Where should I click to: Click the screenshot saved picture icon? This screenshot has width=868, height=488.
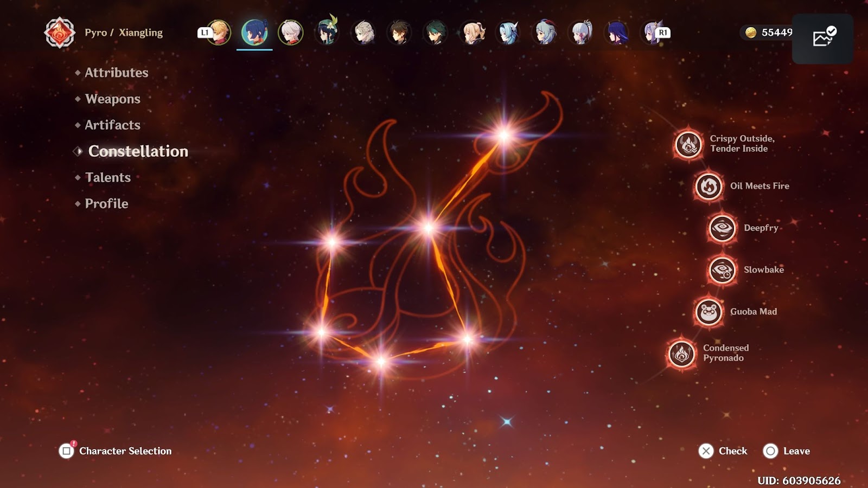(x=824, y=37)
